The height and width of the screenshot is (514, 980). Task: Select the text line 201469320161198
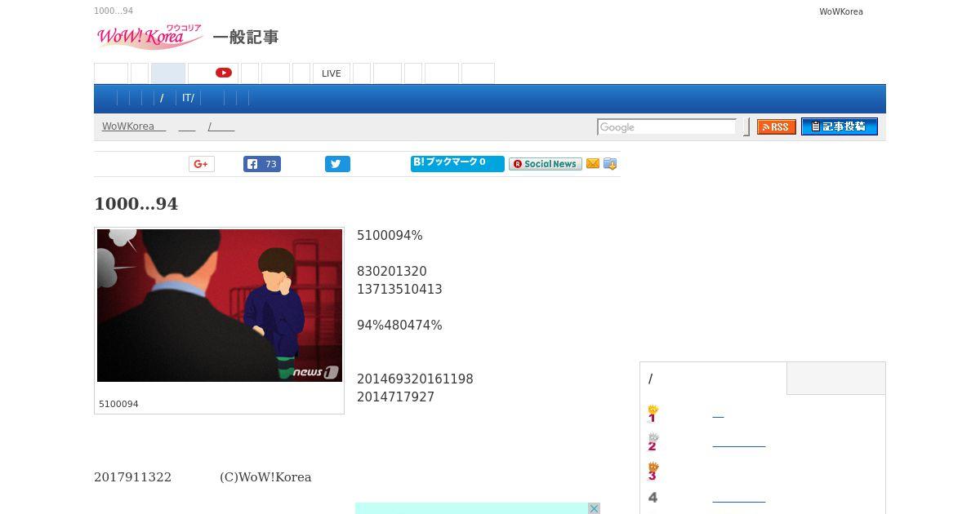click(415, 379)
